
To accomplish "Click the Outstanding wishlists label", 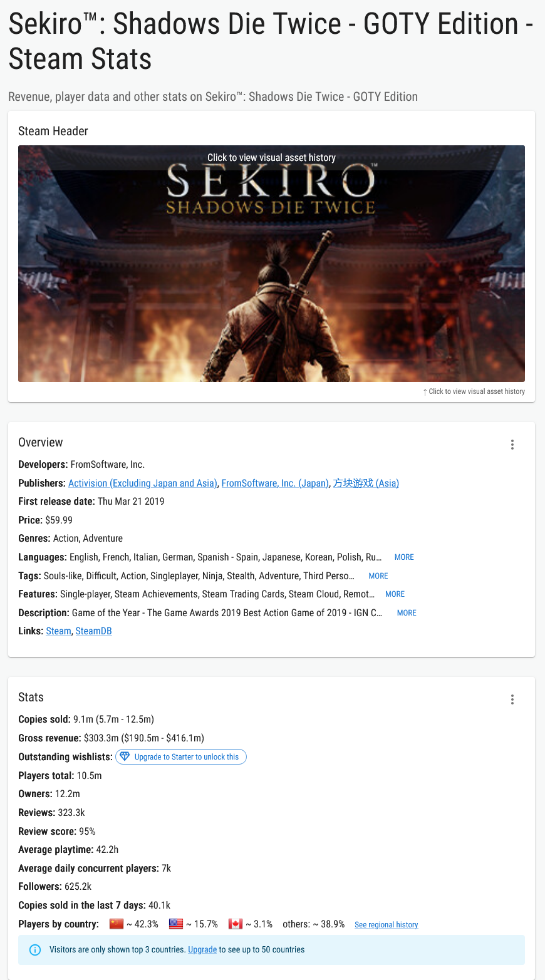I will 65,757.
